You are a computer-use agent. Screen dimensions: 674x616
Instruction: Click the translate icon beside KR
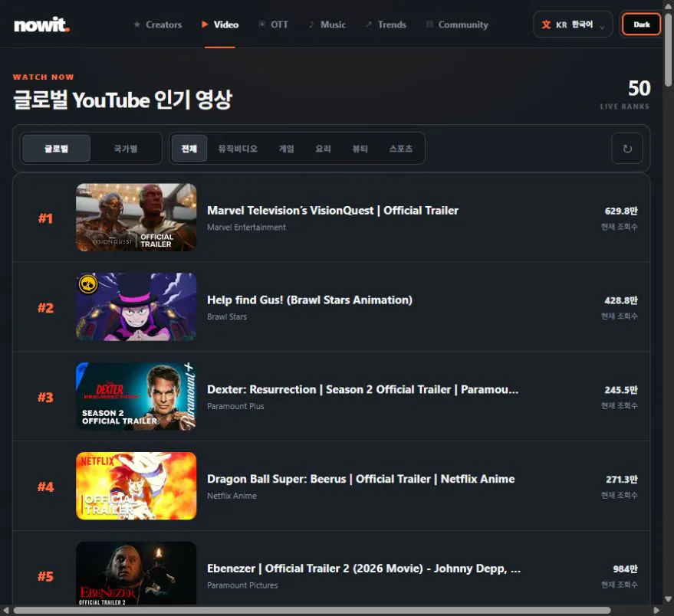[546, 25]
